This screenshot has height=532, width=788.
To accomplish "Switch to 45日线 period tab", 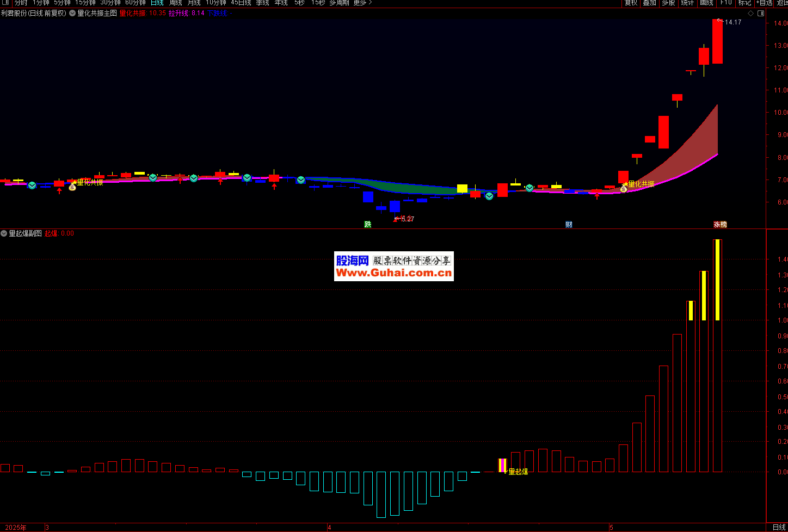I will pos(241,3).
